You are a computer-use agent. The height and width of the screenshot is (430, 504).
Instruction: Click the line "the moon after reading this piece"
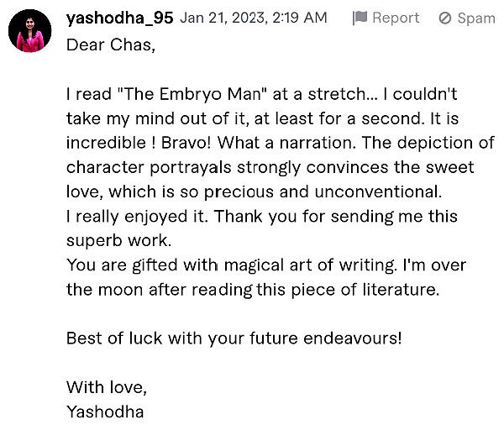click(x=253, y=290)
